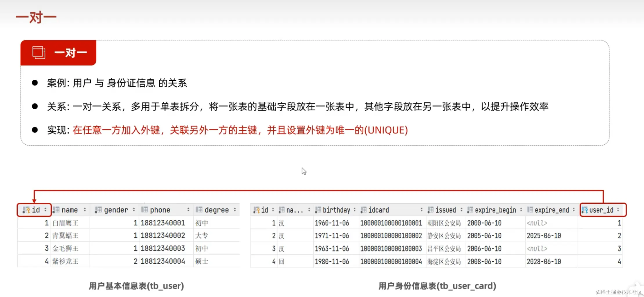Select birthday cell 1960-11-06
644x297 pixels.
332,223
